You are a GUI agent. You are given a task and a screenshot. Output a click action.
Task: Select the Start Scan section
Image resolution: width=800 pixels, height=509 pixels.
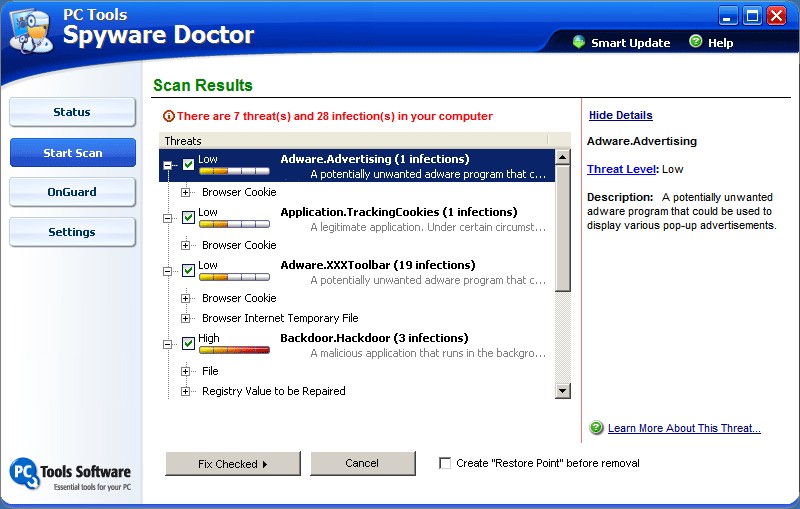72,153
